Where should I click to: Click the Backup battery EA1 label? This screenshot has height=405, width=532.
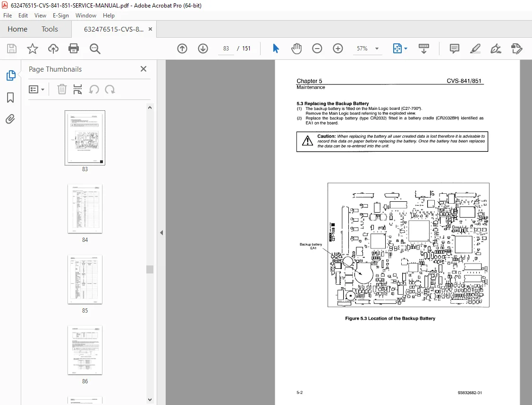(311, 246)
